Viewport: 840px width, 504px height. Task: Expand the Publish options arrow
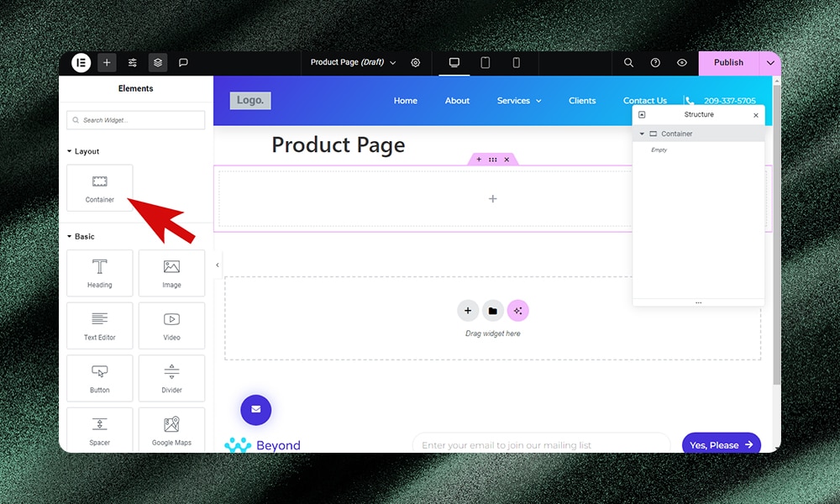[770, 63]
